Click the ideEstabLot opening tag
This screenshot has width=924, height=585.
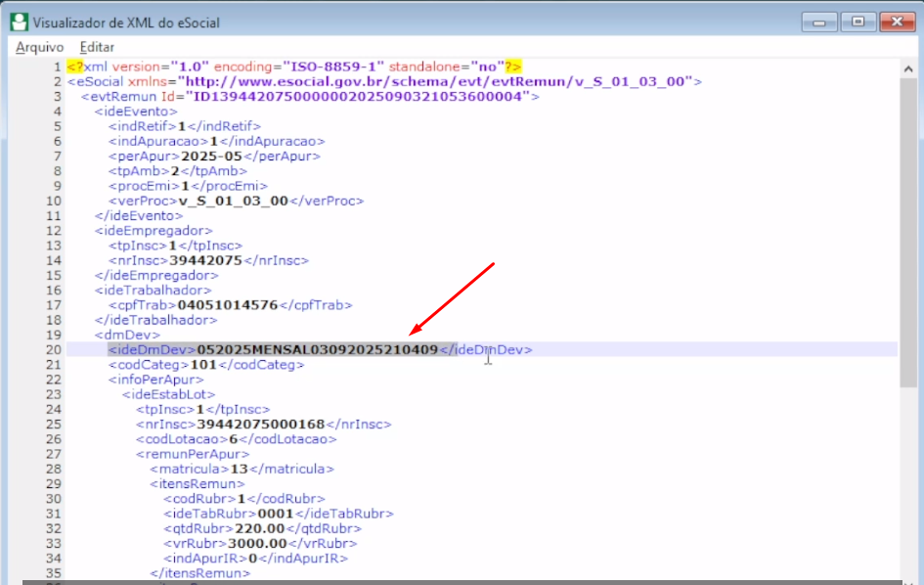pyautogui.click(x=168, y=394)
